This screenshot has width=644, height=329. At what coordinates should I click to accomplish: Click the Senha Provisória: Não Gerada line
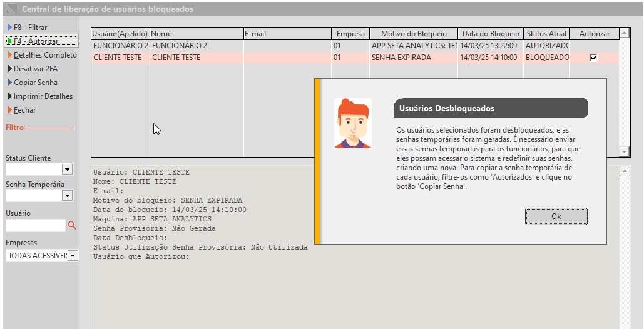(x=155, y=228)
